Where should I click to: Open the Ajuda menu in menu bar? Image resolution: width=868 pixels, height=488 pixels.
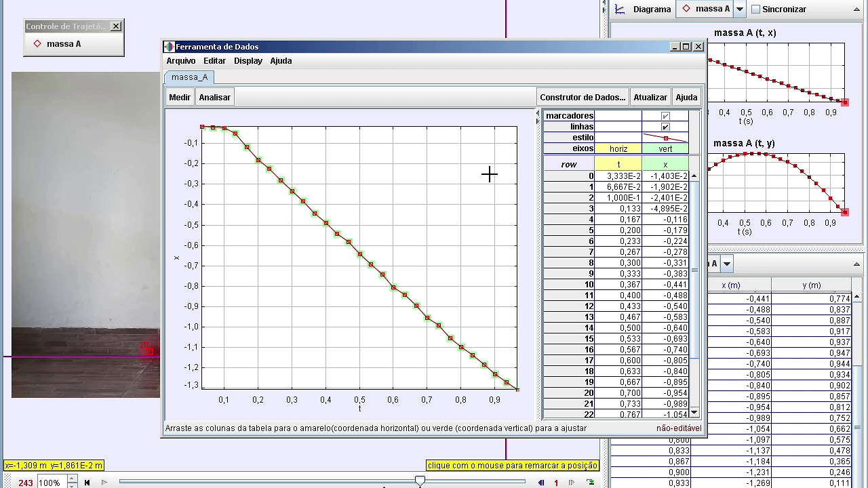281,61
